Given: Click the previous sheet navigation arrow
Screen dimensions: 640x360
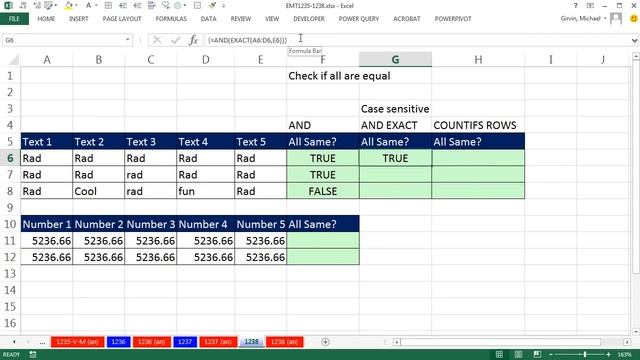Looking at the screenshot, I should pos(14,342).
